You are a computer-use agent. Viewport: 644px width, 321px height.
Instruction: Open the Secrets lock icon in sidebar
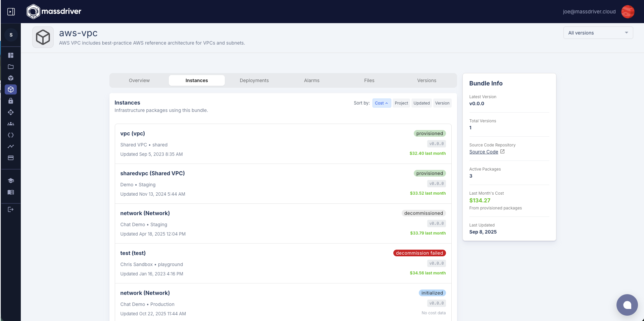11,101
